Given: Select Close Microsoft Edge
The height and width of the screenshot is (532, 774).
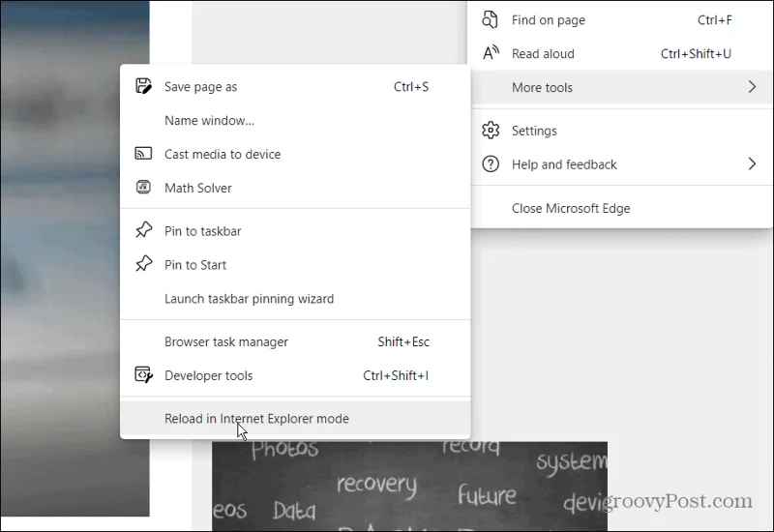Looking at the screenshot, I should pos(622,208).
